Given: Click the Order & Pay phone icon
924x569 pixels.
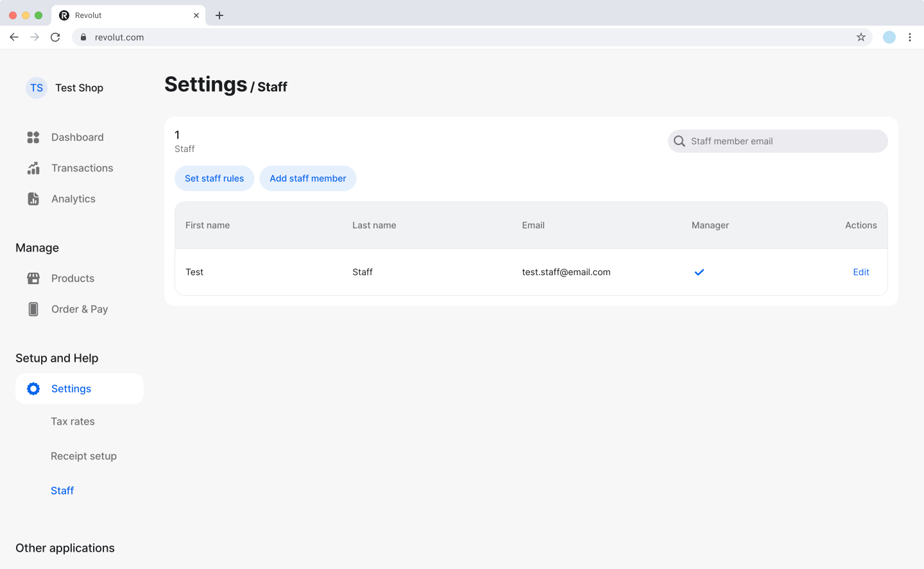Looking at the screenshot, I should click(x=33, y=309).
